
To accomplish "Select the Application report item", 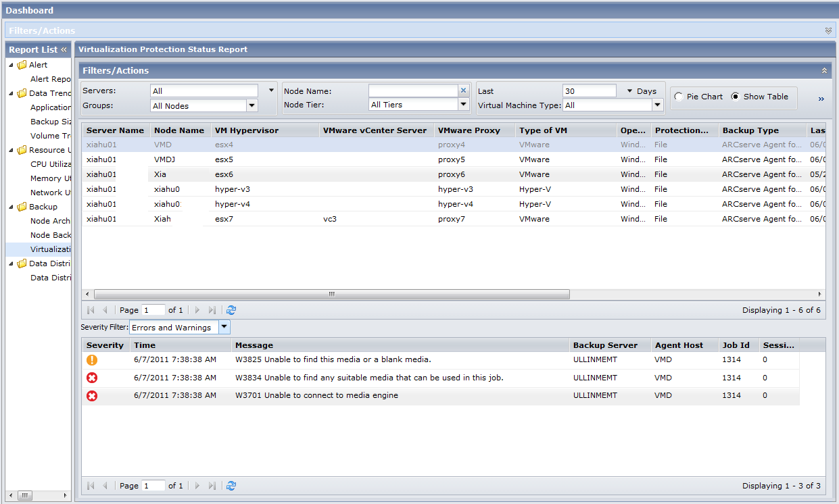I will (x=51, y=107).
